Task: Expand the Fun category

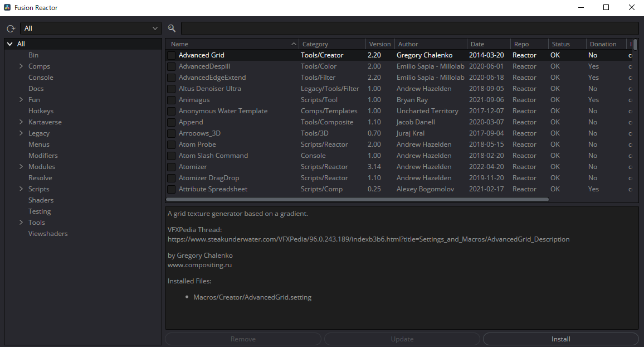Action: (x=21, y=99)
